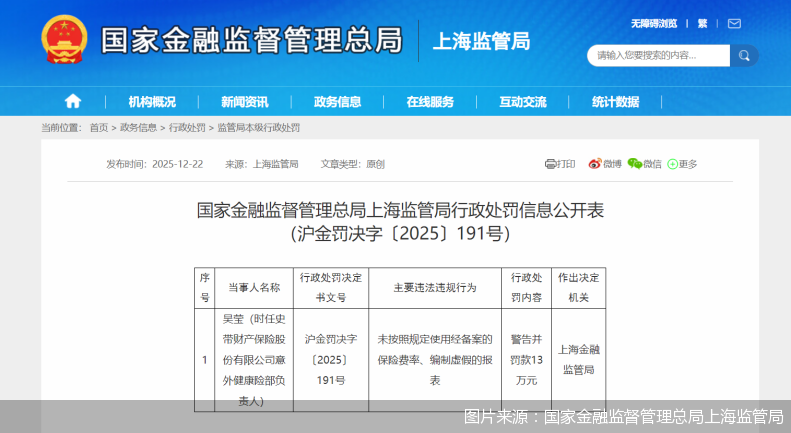Click 国家金融监督管理总局 site title
The image size is (791, 433).
click(252, 40)
